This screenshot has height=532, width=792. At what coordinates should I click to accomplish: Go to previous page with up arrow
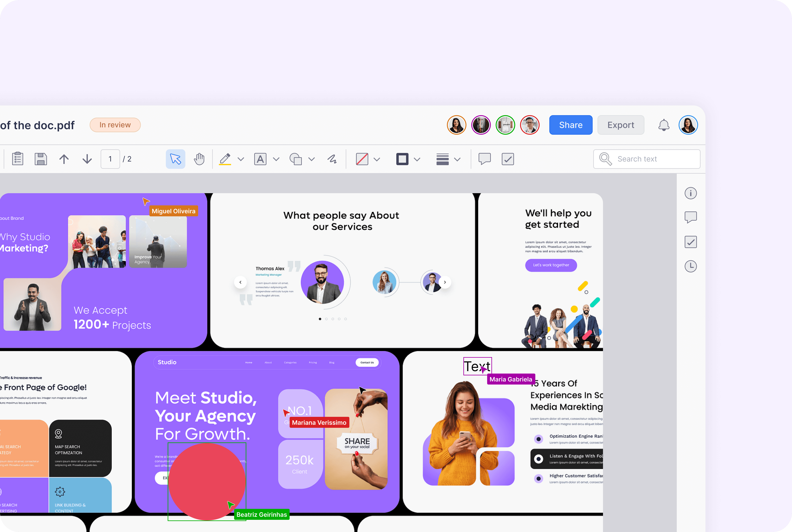click(x=64, y=159)
